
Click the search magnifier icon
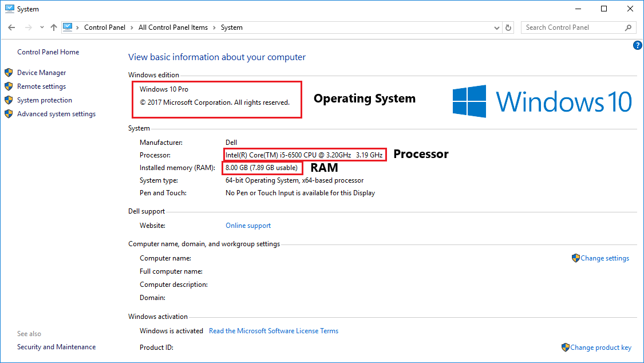click(628, 27)
